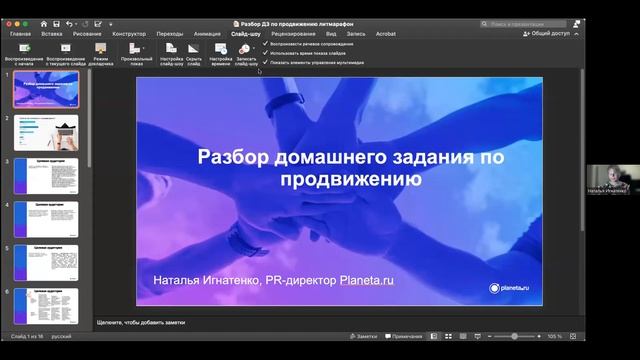Select slide 4 thumbnail
This screenshot has width=640, height=360.
pyautogui.click(x=46, y=219)
